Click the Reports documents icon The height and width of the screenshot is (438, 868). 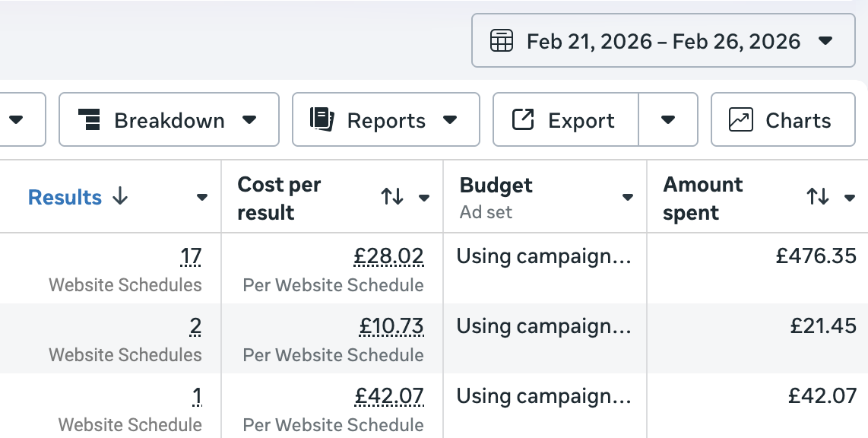coord(322,119)
